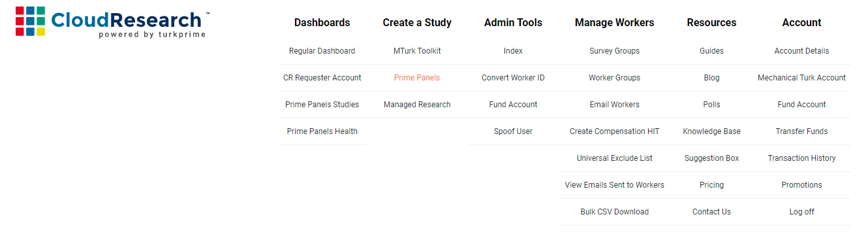Click the highlighted Prime Panels link
Viewport: 868px width, 240px height.
click(417, 78)
